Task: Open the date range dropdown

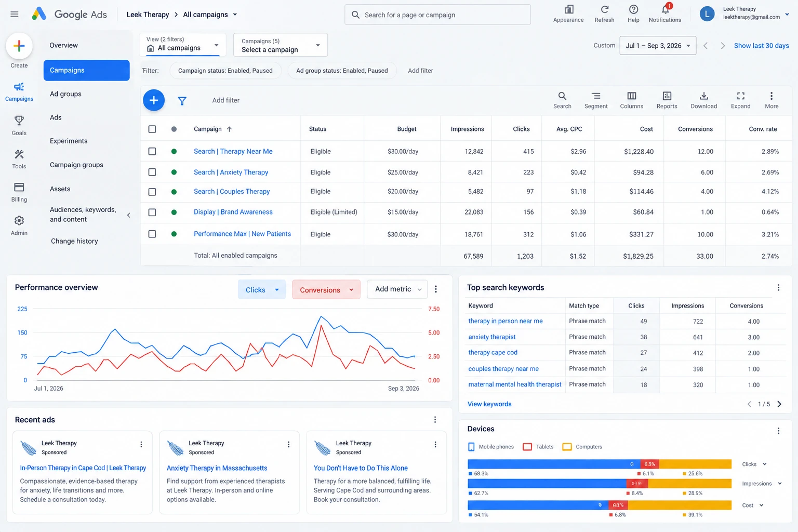Action: (x=658, y=46)
